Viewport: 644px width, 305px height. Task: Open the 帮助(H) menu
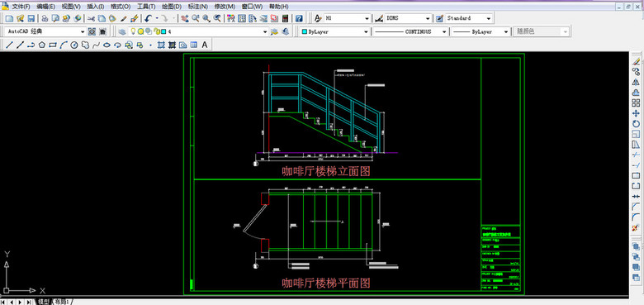click(x=278, y=7)
